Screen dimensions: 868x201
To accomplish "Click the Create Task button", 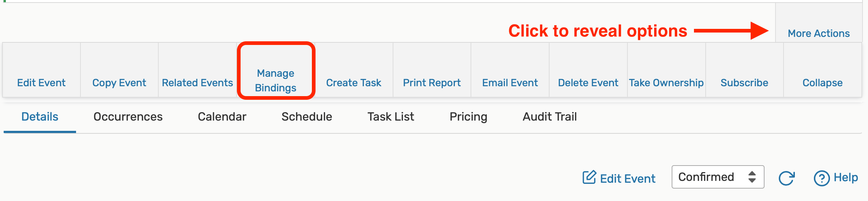I will pos(354,83).
